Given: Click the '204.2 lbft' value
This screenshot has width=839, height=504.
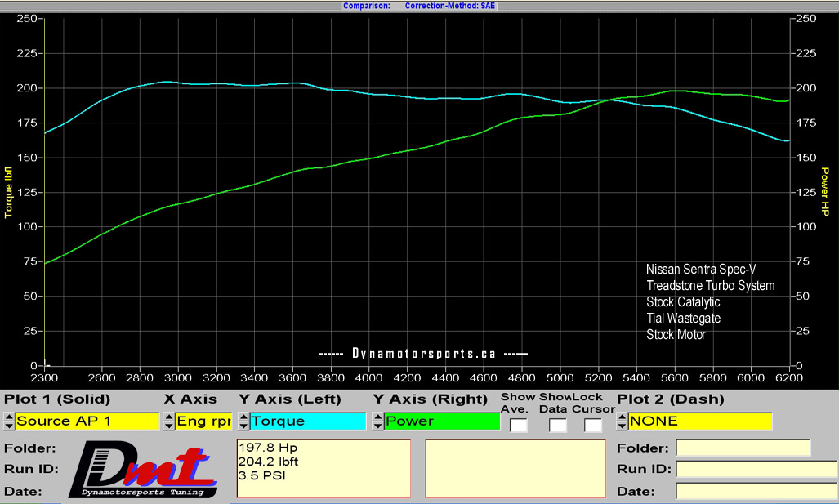Looking at the screenshot, I should pos(268,462).
